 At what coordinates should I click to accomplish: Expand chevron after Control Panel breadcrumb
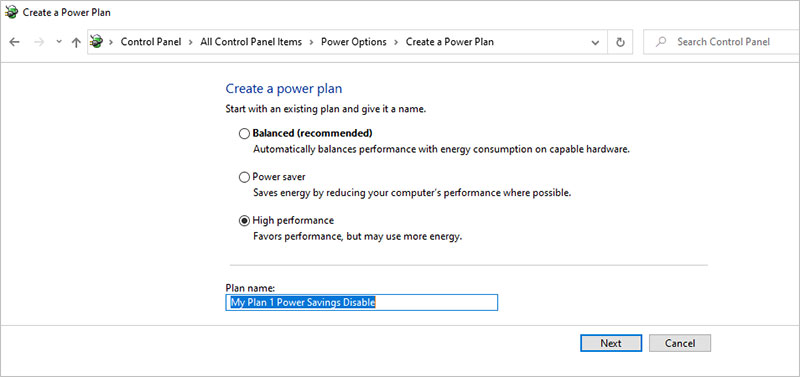190,42
